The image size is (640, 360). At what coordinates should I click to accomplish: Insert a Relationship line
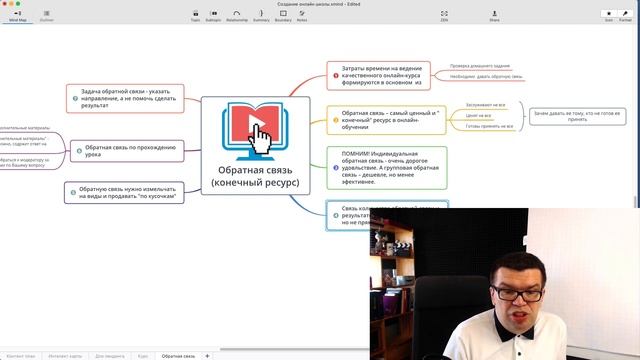(237, 16)
